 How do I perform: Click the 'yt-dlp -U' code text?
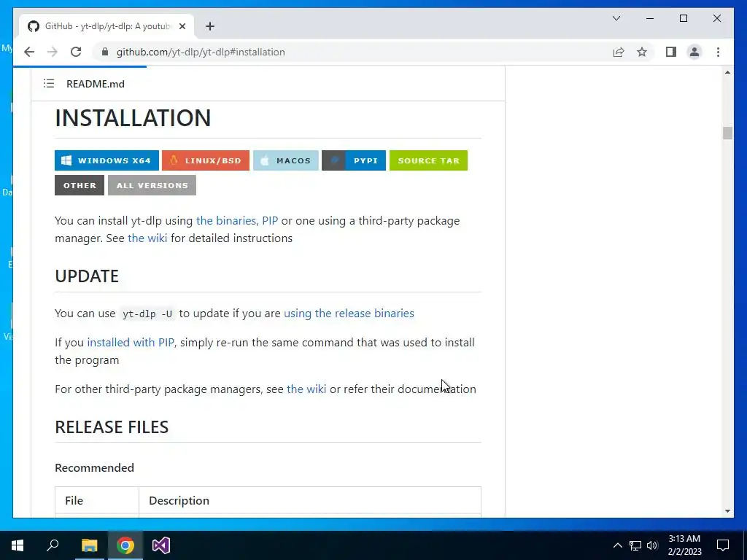coord(147,314)
